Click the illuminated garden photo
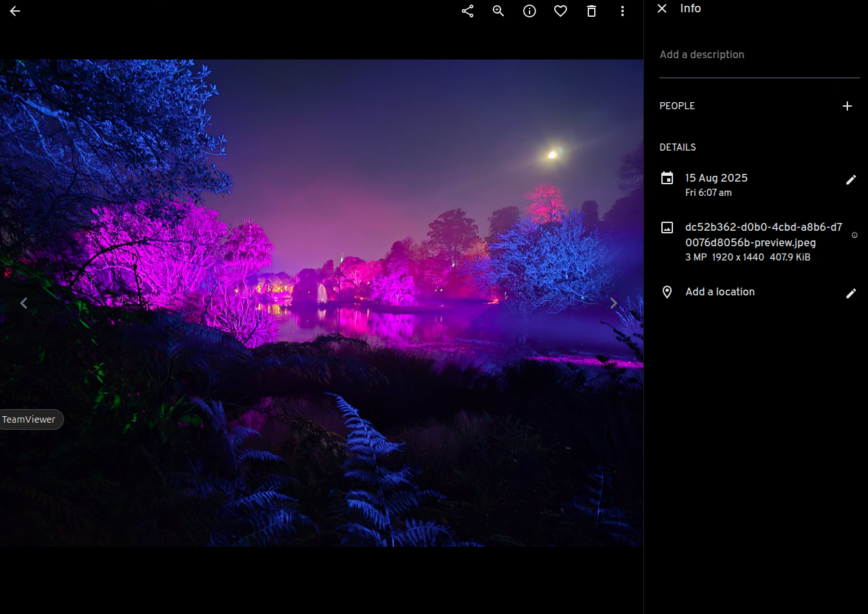 click(x=322, y=303)
